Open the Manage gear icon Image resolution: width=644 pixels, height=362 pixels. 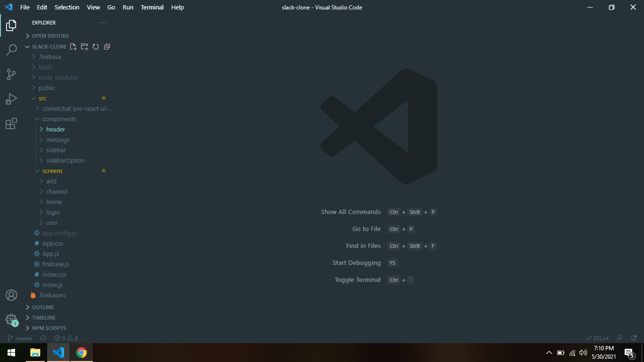(x=11, y=320)
